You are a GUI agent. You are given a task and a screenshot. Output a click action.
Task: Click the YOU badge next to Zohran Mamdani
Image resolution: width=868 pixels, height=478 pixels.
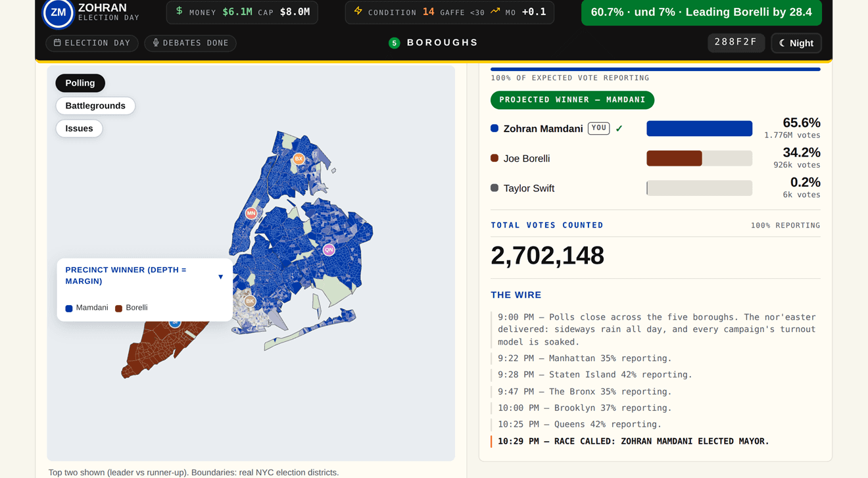pos(598,128)
